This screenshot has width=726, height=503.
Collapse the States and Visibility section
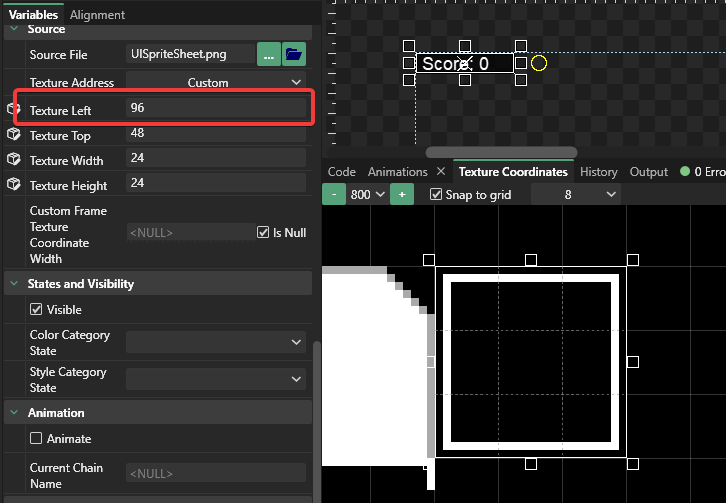click(14, 284)
